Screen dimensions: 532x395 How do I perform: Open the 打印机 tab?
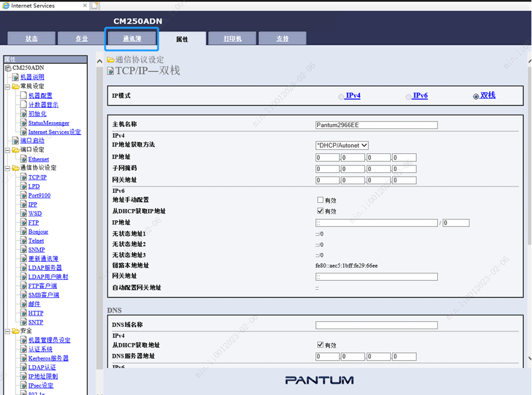tap(232, 38)
